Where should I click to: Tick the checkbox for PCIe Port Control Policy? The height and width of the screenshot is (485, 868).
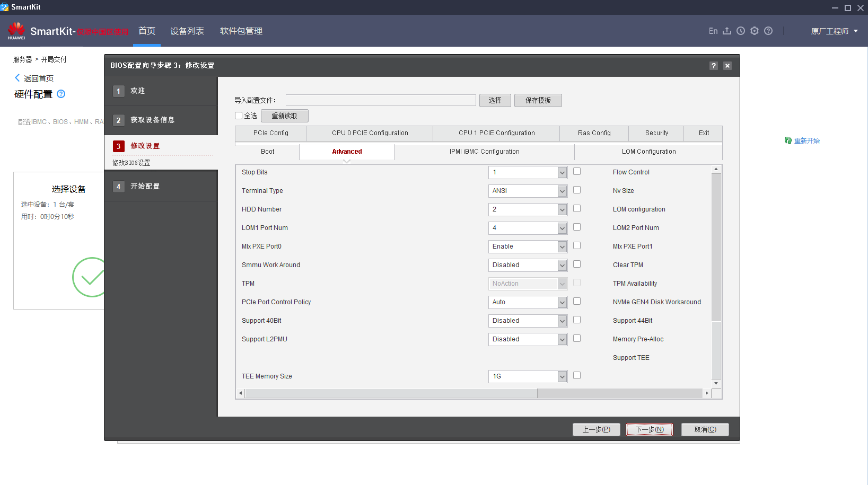(x=577, y=301)
